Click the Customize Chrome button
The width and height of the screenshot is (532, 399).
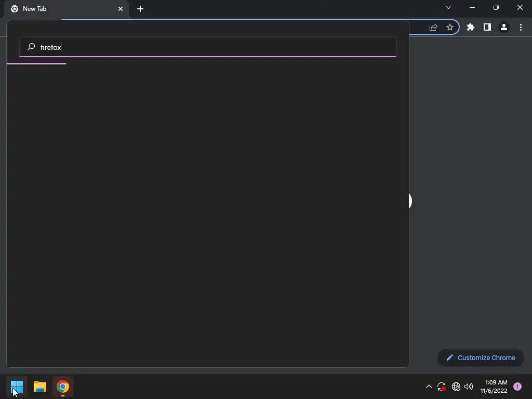click(481, 357)
